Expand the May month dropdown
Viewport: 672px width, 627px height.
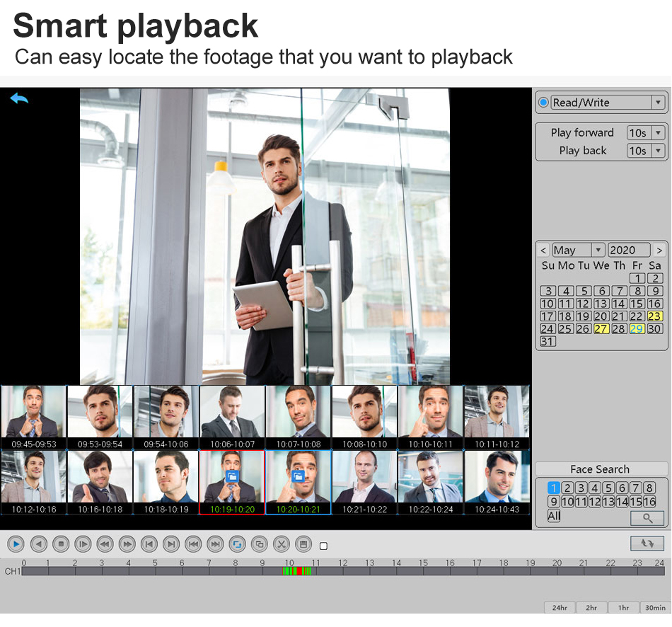pos(597,250)
